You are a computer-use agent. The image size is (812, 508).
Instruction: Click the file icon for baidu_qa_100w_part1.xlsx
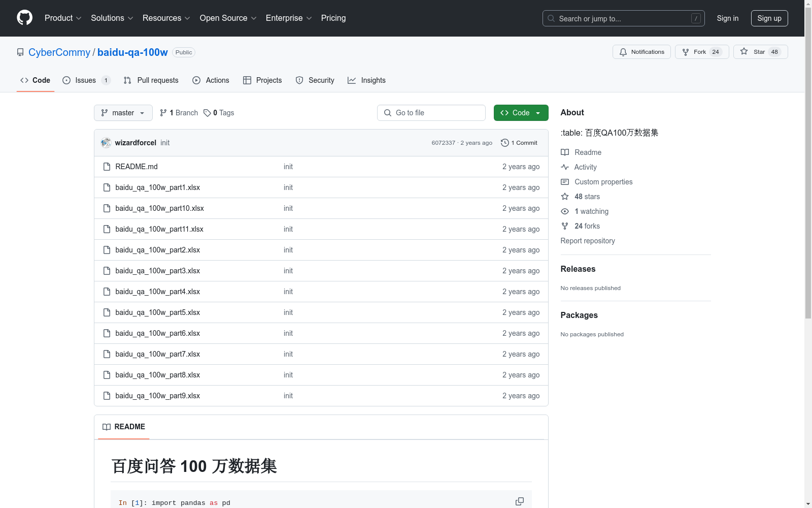107,187
